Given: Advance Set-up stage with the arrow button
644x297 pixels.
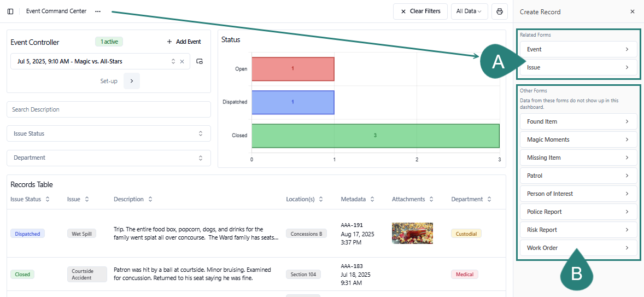Looking at the screenshot, I should click(132, 81).
